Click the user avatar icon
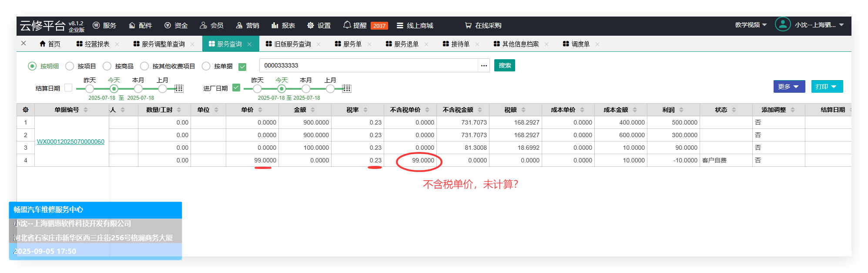 click(782, 24)
